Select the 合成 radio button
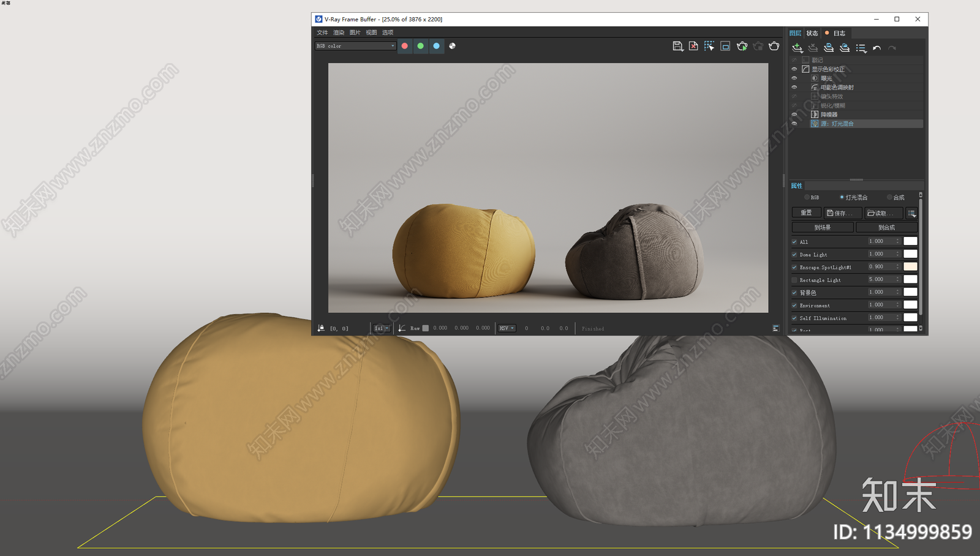The height and width of the screenshot is (556, 980). pyautogui.click(x=889, y=197)
